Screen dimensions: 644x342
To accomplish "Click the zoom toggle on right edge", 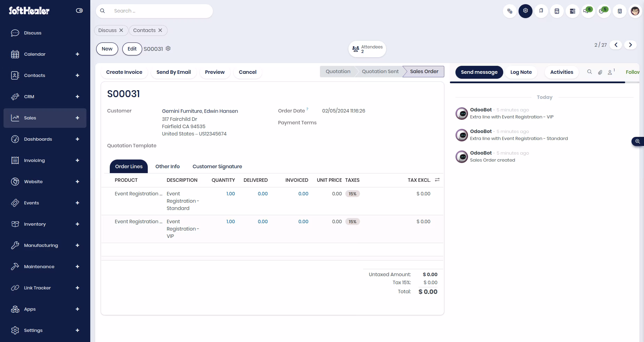I will [637, 141].
